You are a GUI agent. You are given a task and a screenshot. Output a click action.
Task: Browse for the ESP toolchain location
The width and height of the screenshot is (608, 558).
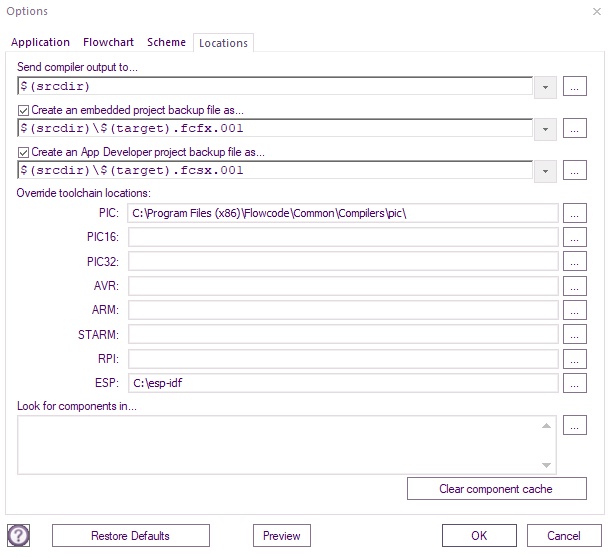[574, 383]
